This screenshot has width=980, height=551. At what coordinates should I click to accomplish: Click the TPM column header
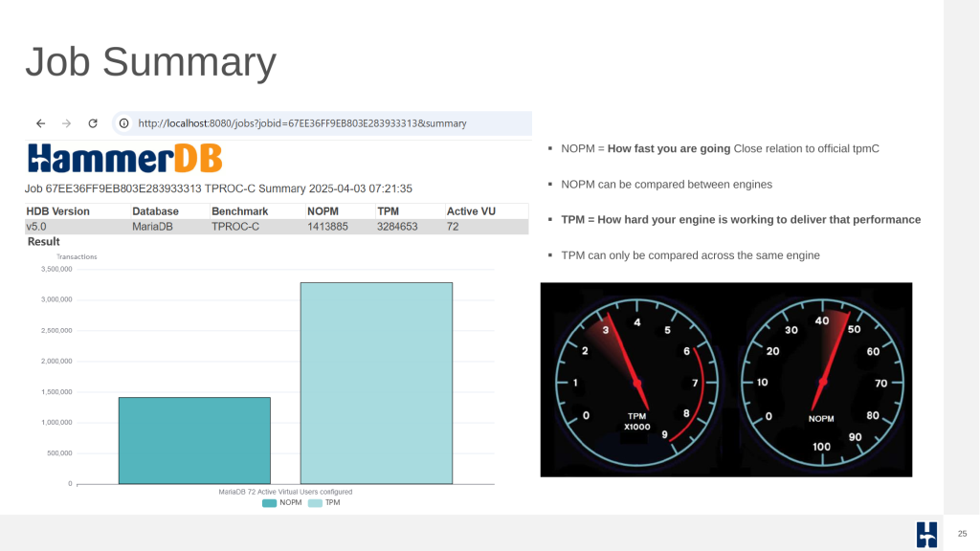[388, 211]
